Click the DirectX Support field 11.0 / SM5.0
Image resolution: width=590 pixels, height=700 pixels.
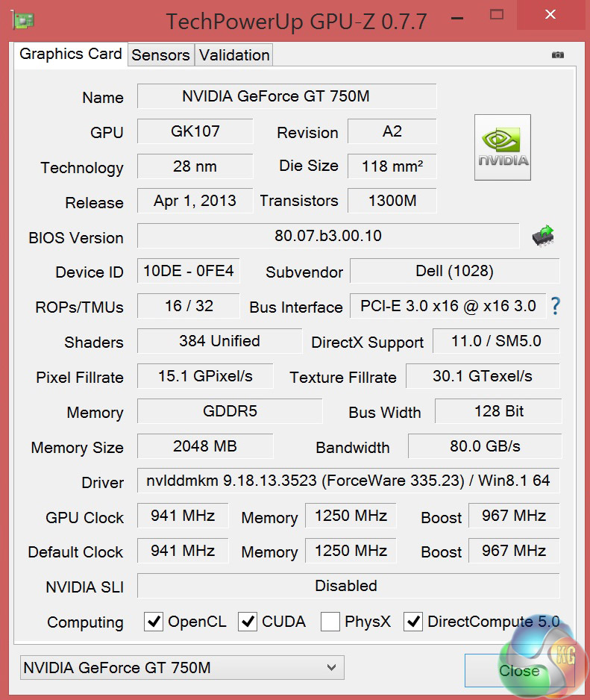(496, 341)
